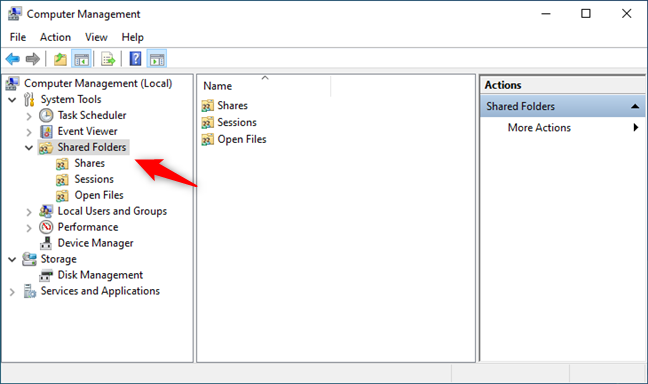Screen dimensions: 648x384
Task: Click the Shares icon in center list
Action: [207, 106]
